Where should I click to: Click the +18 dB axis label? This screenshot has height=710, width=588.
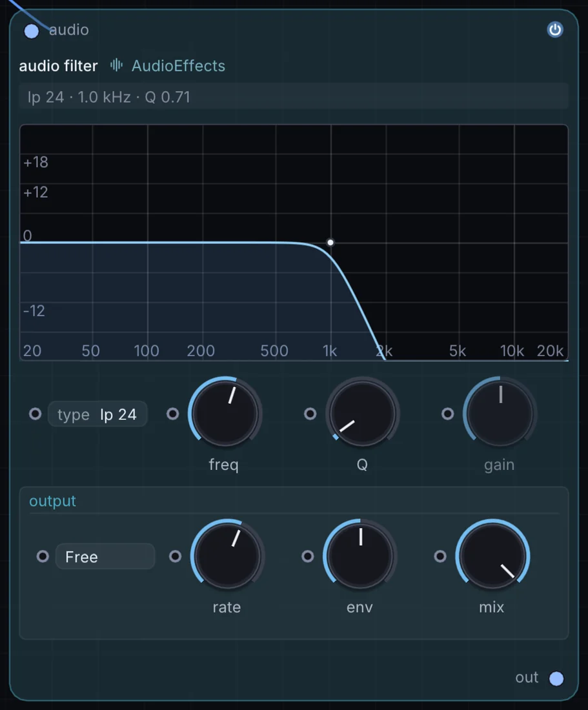(x=35, y=162)
